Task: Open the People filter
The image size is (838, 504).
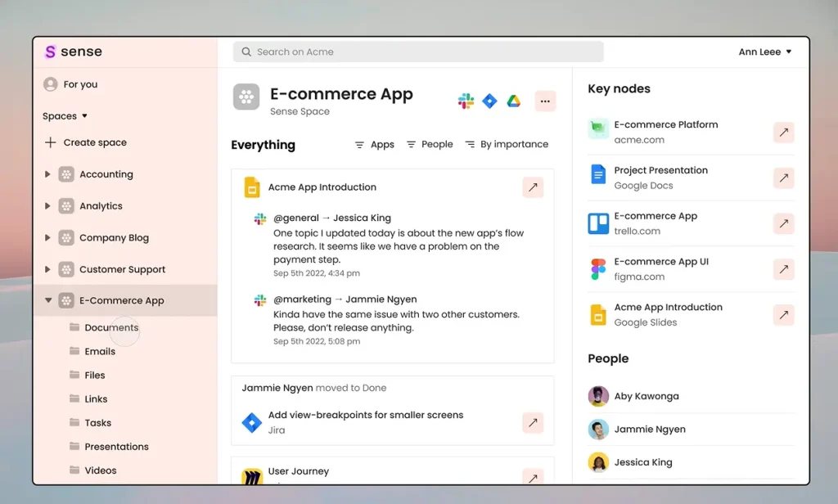Action: 430,144
